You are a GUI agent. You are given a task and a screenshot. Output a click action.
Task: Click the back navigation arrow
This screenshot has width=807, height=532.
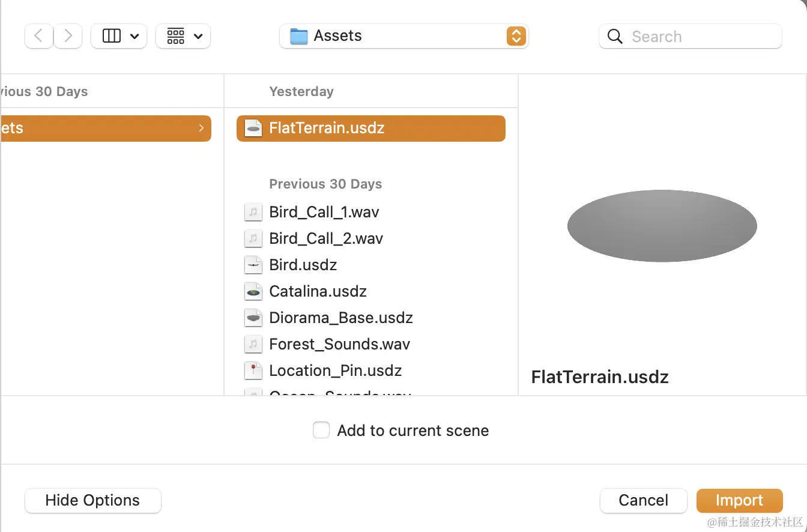coord(39,36)
